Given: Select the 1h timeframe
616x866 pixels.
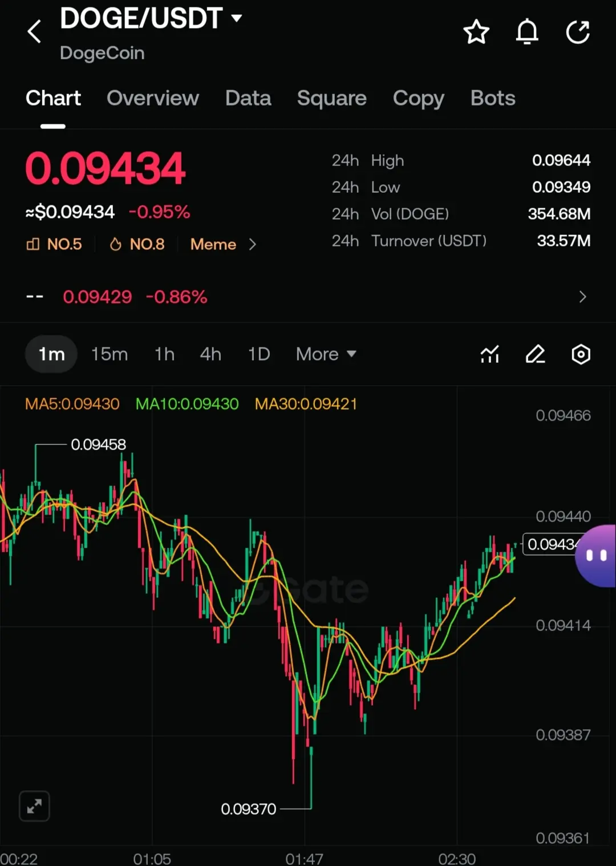Looking at the screenshot, I should click(164, 354).
